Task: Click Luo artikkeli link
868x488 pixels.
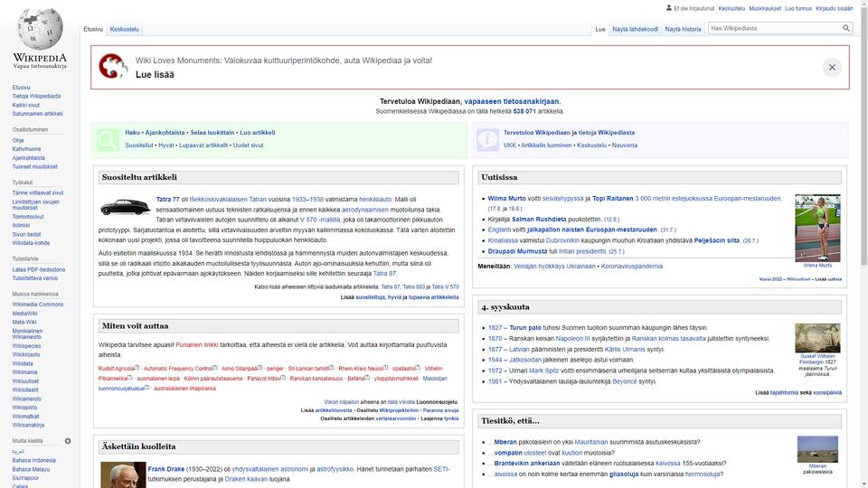Action: point(258,133)
